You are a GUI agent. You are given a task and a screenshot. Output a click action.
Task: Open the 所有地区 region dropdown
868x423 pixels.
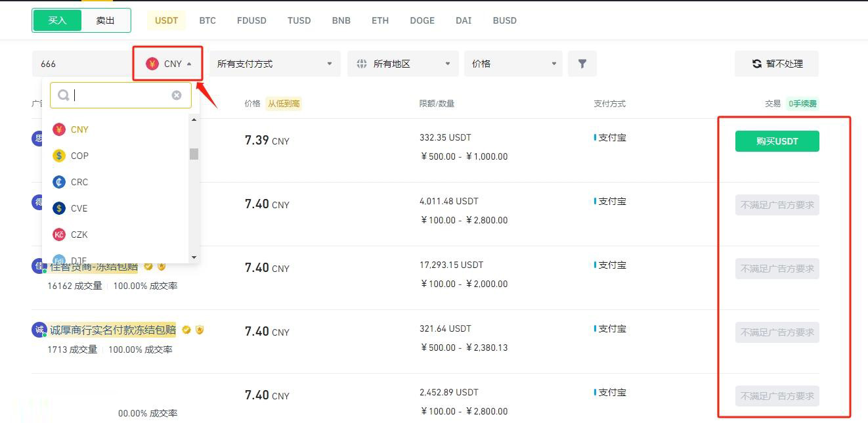point(402,63)
